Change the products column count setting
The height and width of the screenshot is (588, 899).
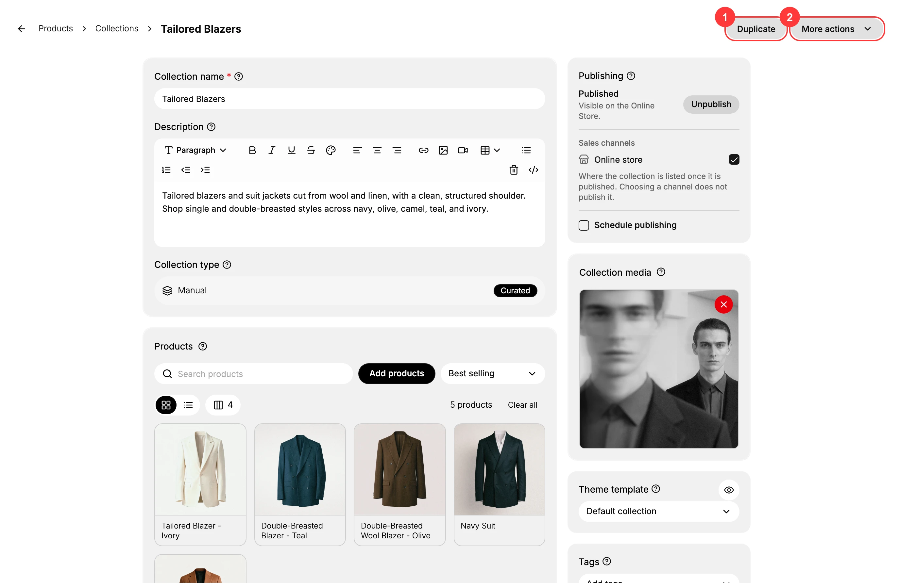tap(223, 405)
